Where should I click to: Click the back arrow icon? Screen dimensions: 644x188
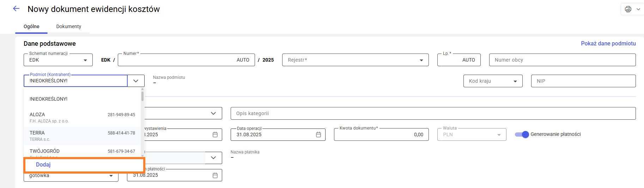pyautogui.click(x=16, y=9)
